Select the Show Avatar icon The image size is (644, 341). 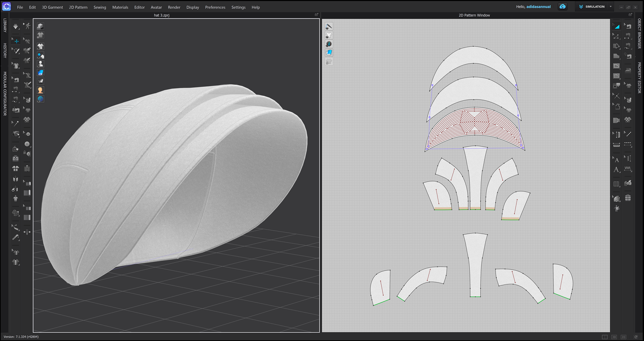(40, 63)
